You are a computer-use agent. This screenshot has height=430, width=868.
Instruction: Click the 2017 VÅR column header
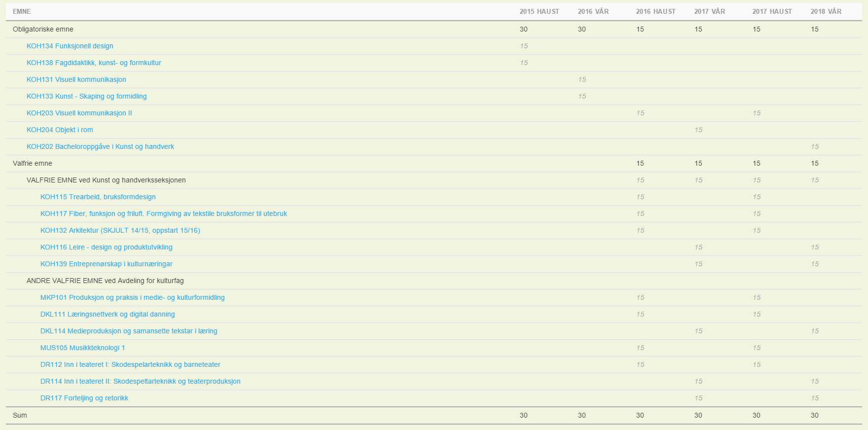(710, 11)
